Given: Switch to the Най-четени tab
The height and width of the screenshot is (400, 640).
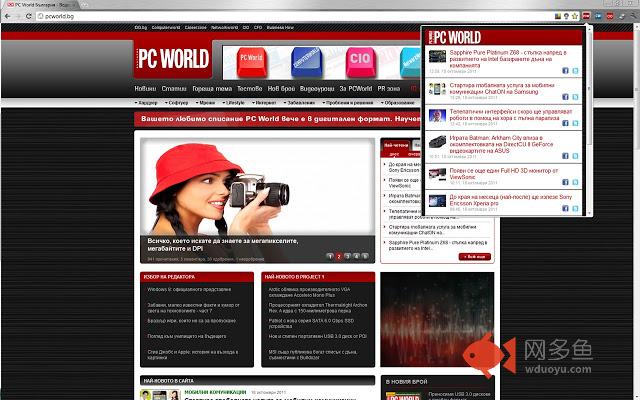Looking at the screenshot, I should coord(396,145).
